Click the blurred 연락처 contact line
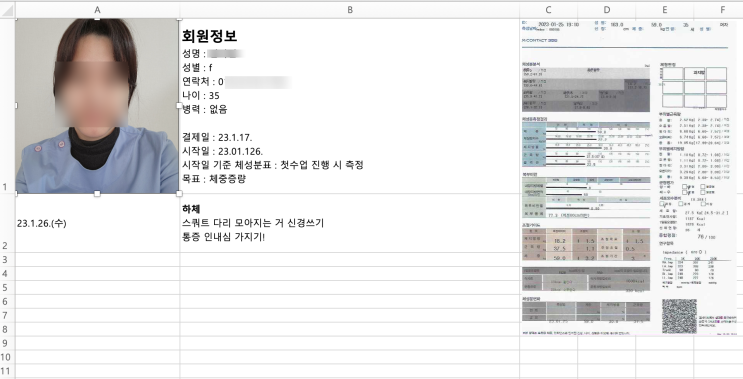 [236, 81]
